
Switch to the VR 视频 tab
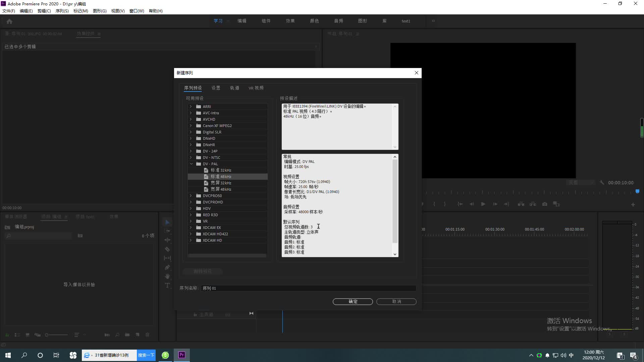[x=256, y=88]
